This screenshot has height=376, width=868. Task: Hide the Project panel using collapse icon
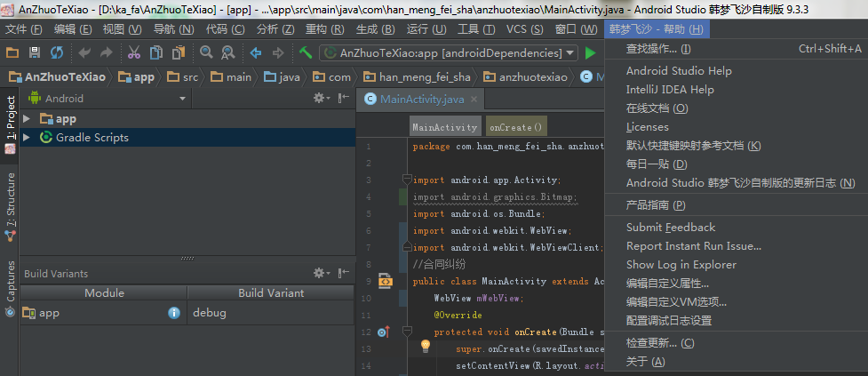click(344, 98)
